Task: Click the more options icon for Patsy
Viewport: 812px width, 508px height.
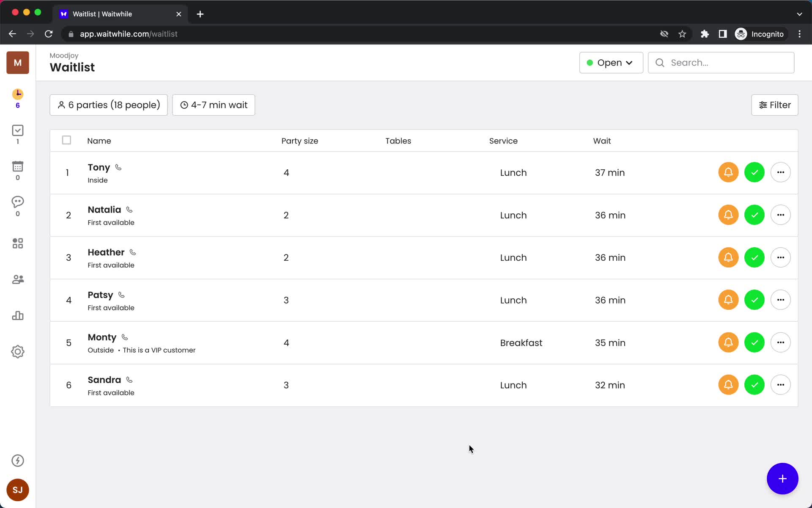Action: click(780, 300)
